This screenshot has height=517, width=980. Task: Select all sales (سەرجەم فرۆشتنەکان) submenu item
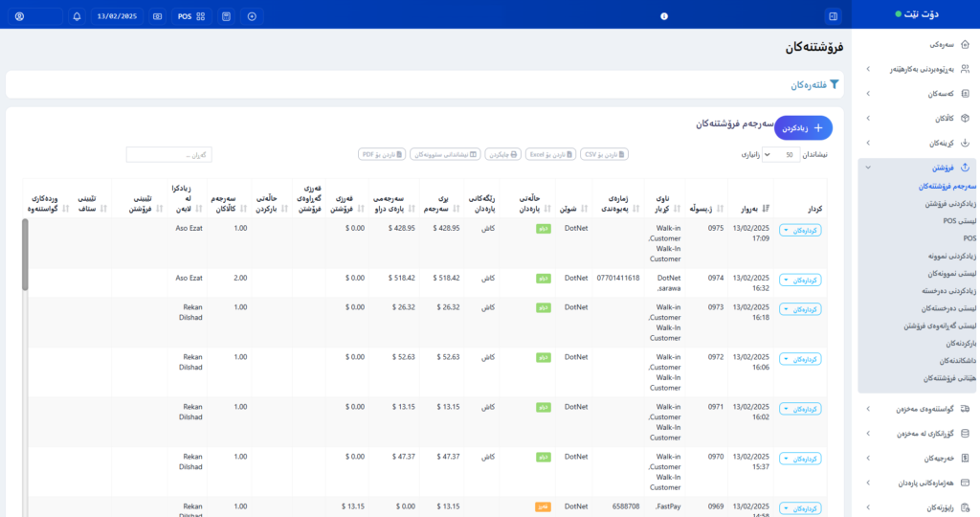click(947, 187)
